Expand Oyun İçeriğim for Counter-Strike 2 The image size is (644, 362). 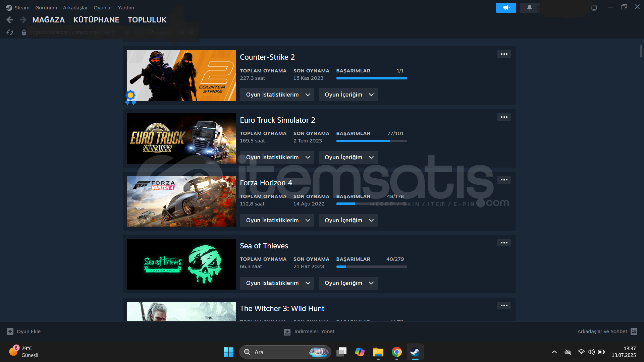tap(348, 95)
